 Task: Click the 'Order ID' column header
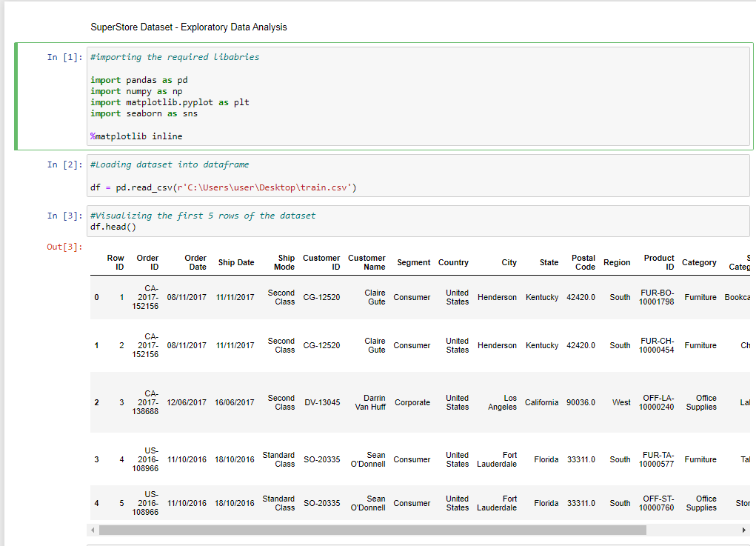(x=147, y=262)
